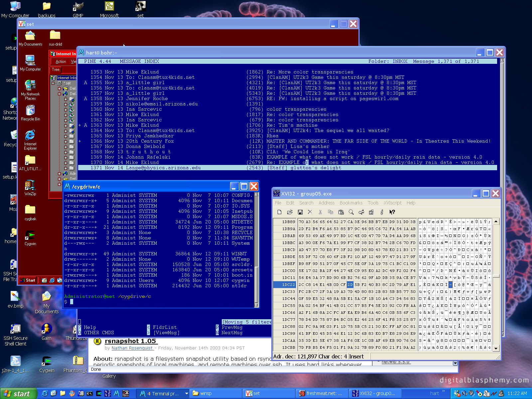Click Delete X icon in XVI32 toolbar
The image size is (532, 399).
click(310, 212)
